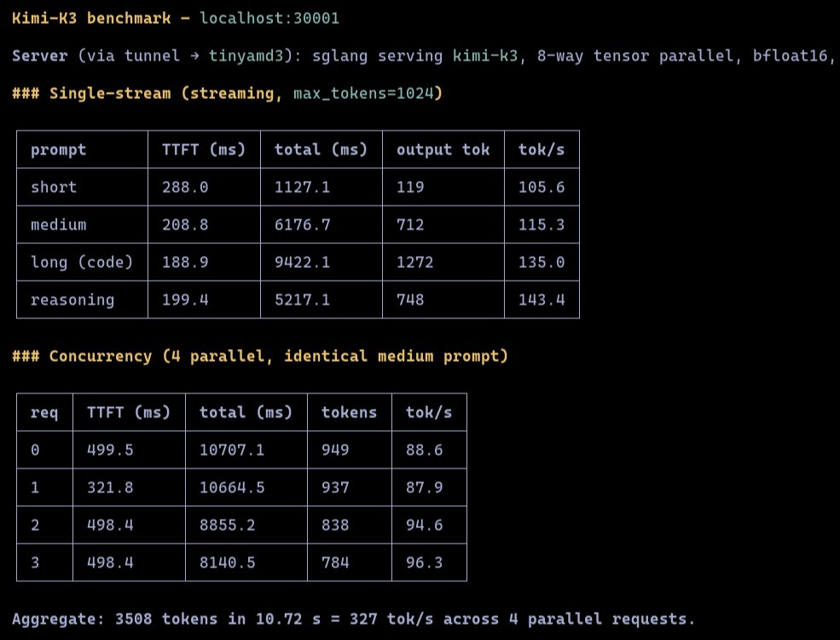This screenshot has width=840, height=640.
Task: Click the tokens value 937
Action: tap(335, 487)
